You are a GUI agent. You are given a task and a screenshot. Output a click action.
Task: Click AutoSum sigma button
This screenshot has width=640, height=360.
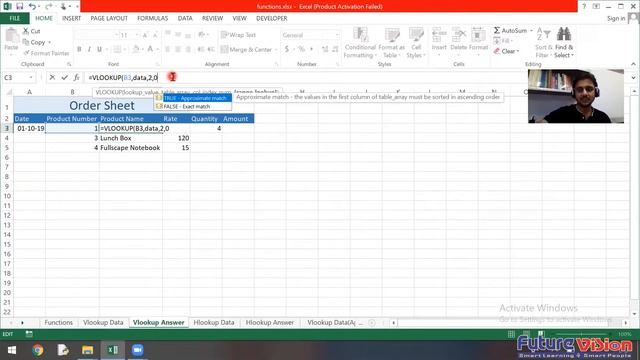510,31
